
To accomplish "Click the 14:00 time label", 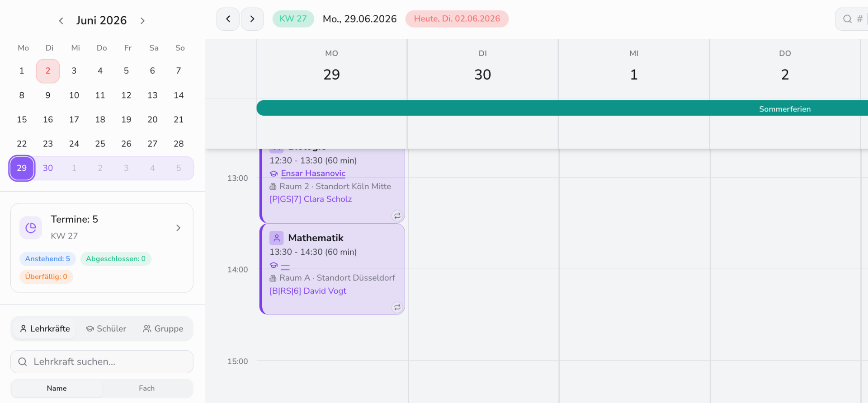I will coord(238,270).
